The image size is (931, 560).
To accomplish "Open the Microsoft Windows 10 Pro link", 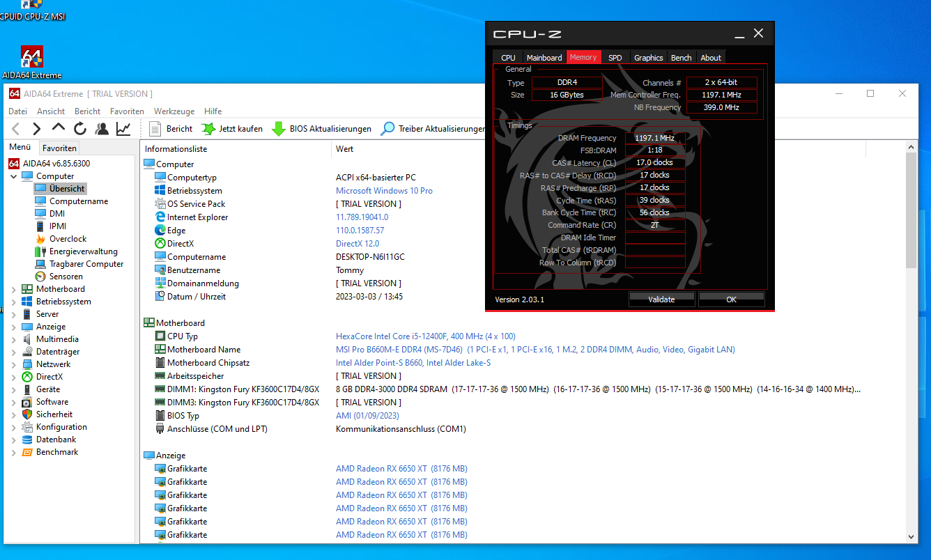I will (384, 191).
